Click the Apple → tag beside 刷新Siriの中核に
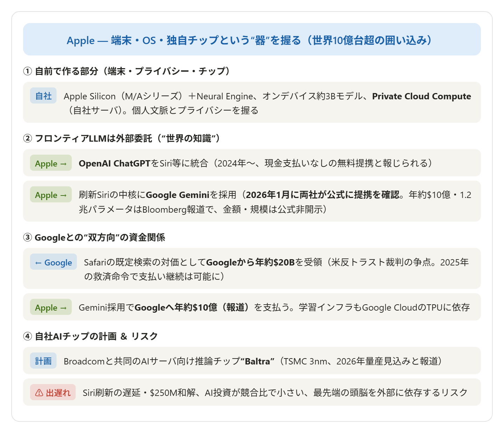The image size is (504, 433). pyautogui.click(x=51, y=195)
